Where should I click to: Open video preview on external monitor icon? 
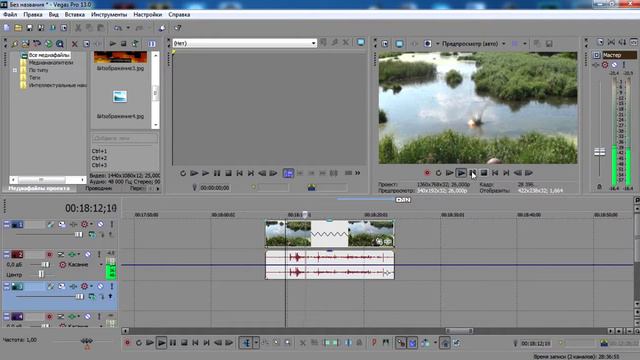(x=399, y=44)
